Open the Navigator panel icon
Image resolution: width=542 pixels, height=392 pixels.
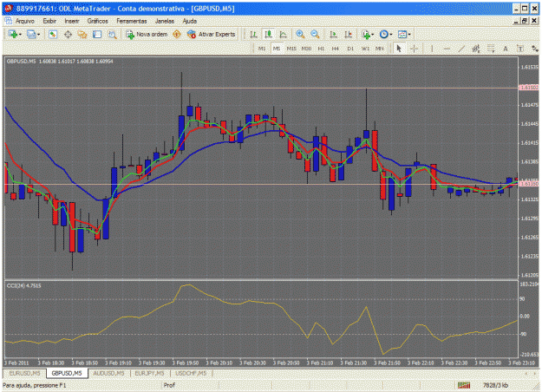(x=82, y=34)
